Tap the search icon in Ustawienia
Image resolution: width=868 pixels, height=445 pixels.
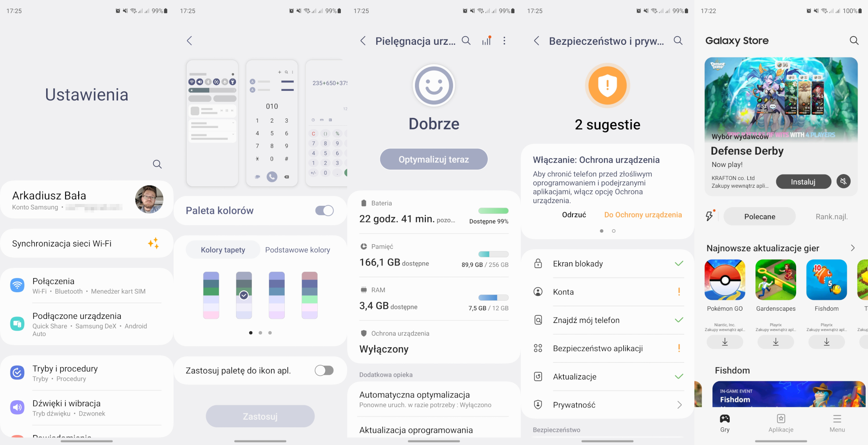(x=157, y=164)
